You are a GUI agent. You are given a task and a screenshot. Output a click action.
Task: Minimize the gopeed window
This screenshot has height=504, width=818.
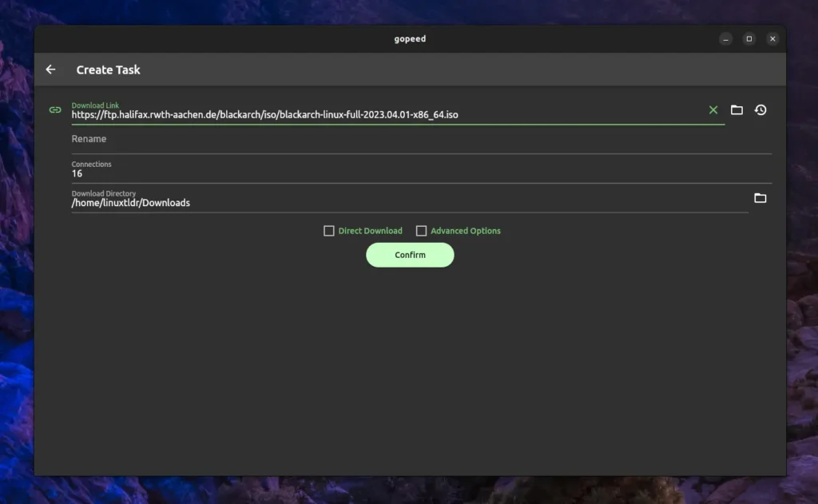pos(725,39)
